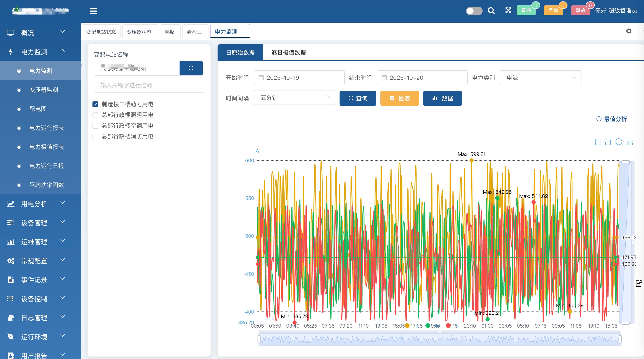
Task: Uncheck 制造楼二楼动力用电 checkbox
Action: click(95, 104)
